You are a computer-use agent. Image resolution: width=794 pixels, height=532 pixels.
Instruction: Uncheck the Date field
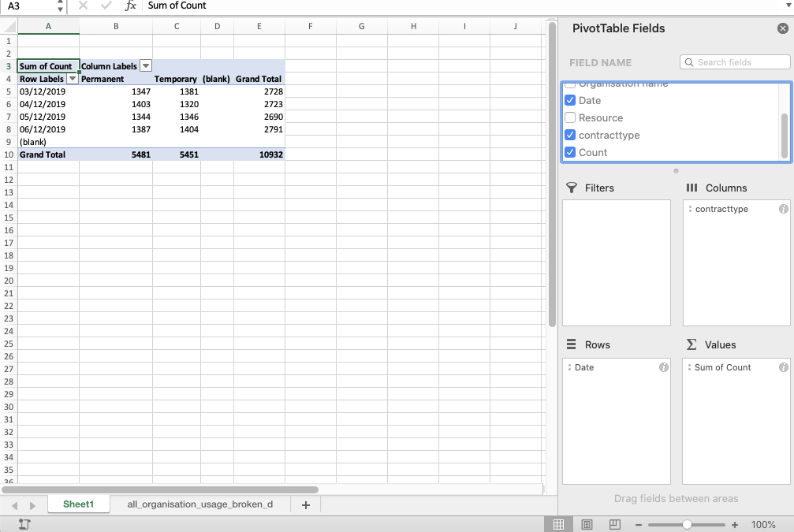569,100
